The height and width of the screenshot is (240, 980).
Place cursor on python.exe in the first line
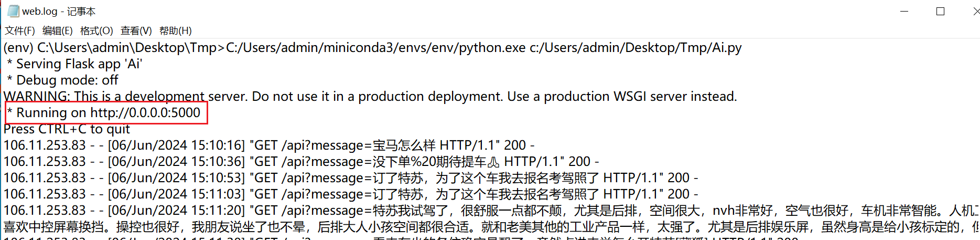tap(492, 48)
